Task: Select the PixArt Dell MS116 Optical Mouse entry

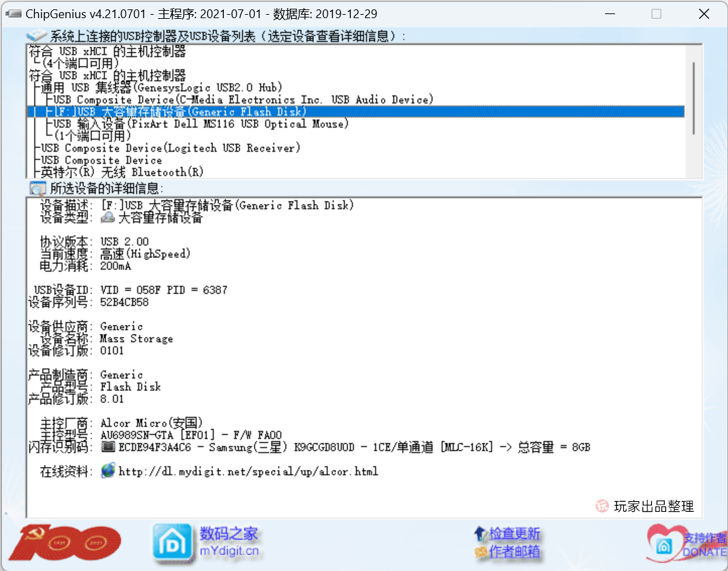Action: point(200,124)
